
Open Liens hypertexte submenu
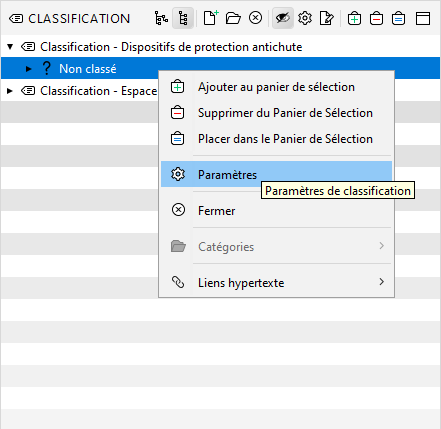pyautogui.click(x=276, y=283)
